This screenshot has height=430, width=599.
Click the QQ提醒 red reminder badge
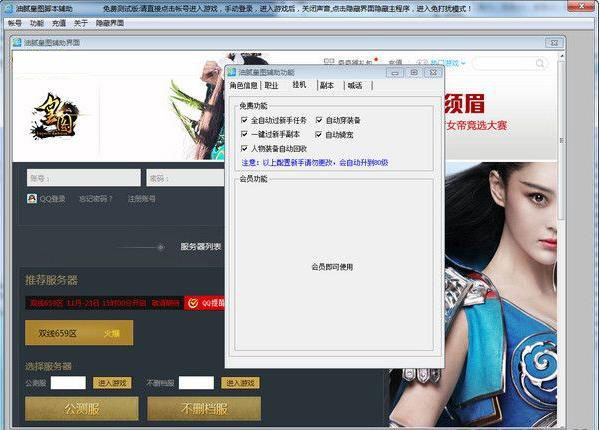click(x=204, y=303)
